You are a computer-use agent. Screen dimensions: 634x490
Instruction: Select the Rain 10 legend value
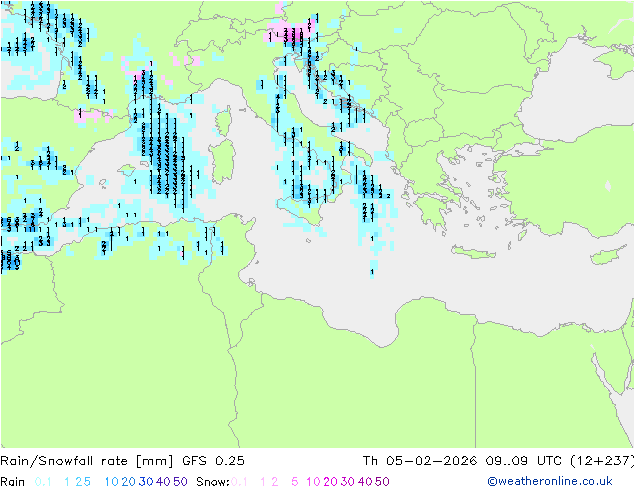[x=111, y=482]
